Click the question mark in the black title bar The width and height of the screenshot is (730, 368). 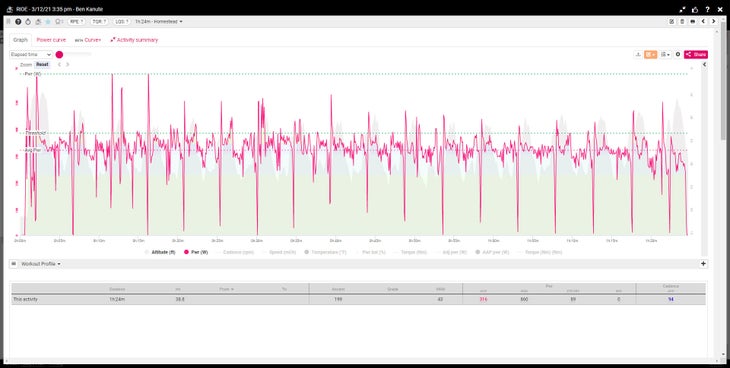(708, 9)
